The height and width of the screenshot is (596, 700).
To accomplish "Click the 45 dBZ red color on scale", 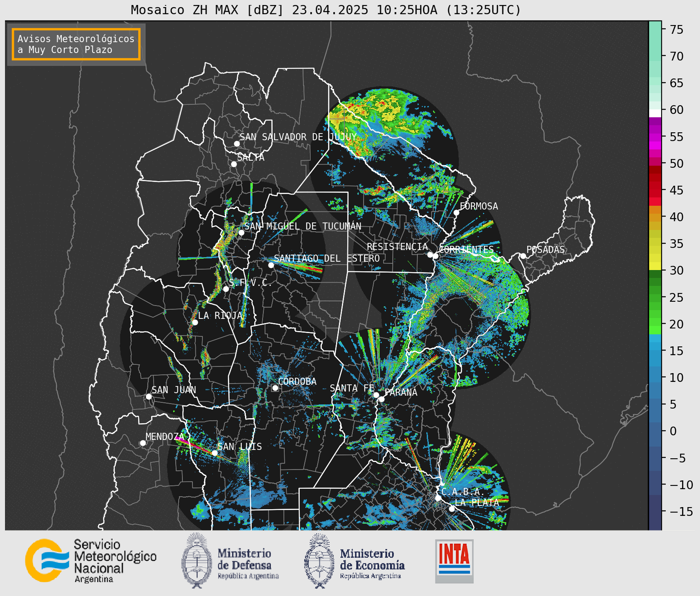I will click(x=655, y=190).
